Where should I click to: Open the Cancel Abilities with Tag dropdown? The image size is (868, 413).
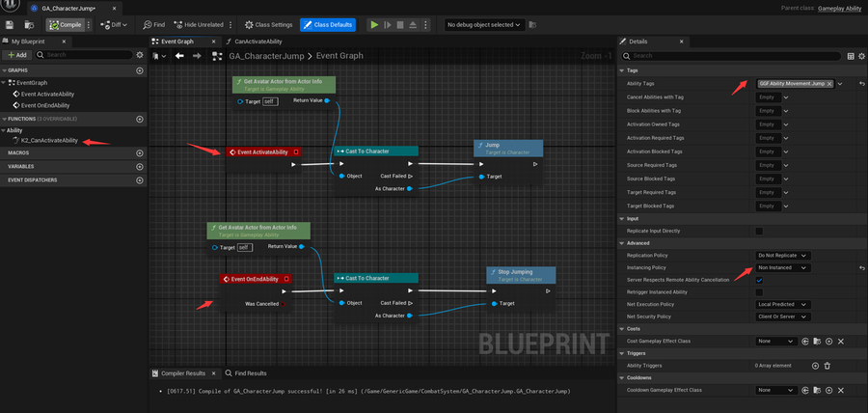[x=785, y=97]
